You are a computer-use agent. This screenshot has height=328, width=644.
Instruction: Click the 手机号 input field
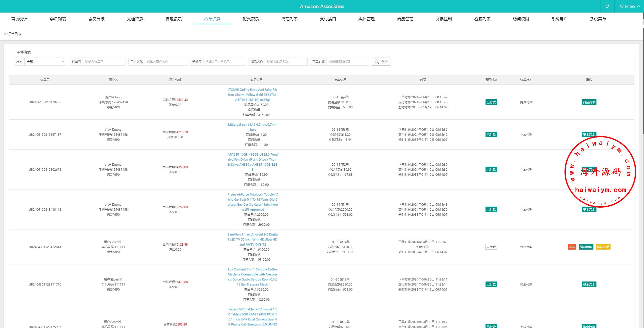[x=224, y=62]
